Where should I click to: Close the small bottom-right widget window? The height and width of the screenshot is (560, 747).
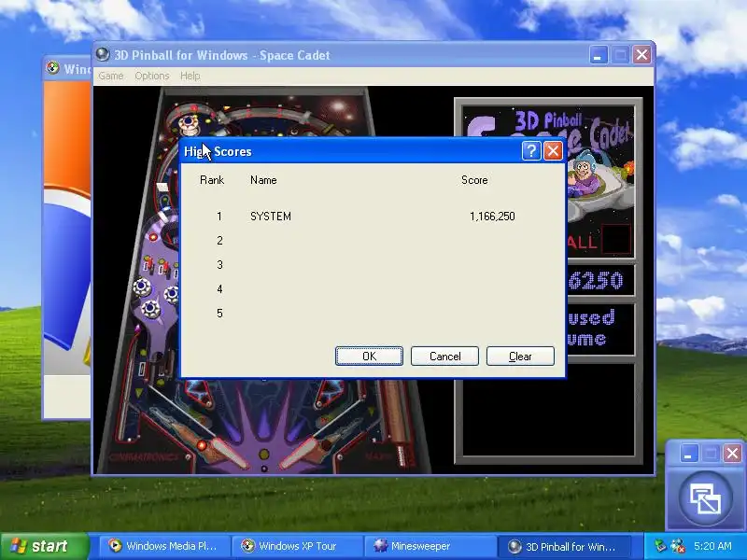[733, 453]
